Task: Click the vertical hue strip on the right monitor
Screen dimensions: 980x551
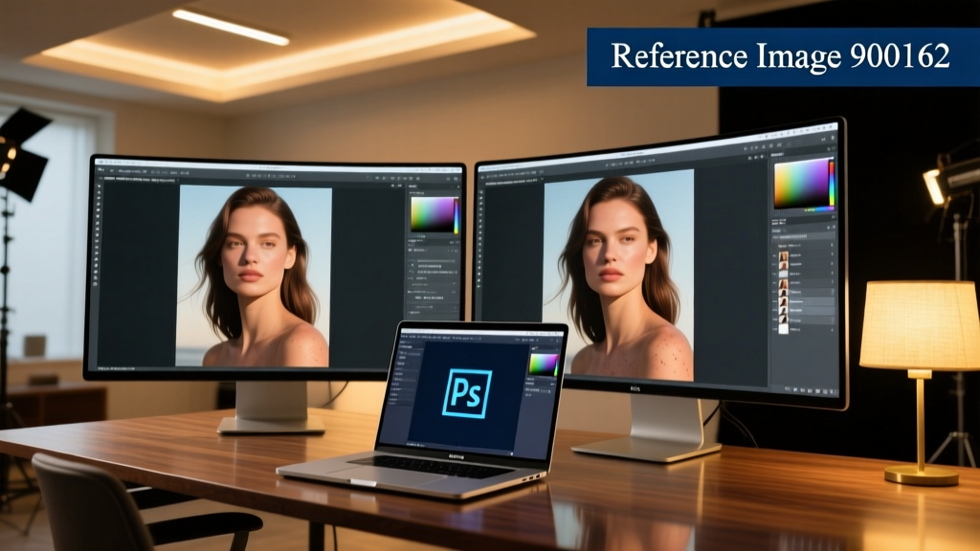Action: click(x=832, y=183)
